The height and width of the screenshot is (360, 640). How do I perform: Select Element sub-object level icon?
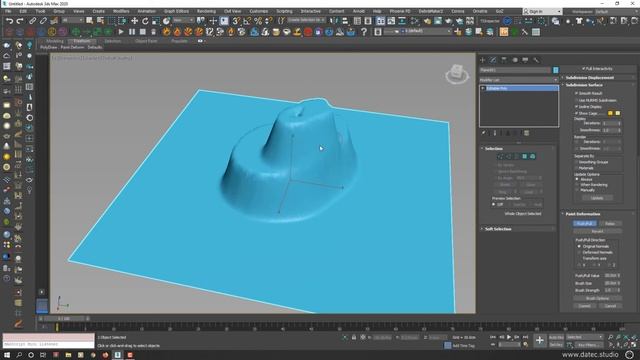tap(532, 156)
